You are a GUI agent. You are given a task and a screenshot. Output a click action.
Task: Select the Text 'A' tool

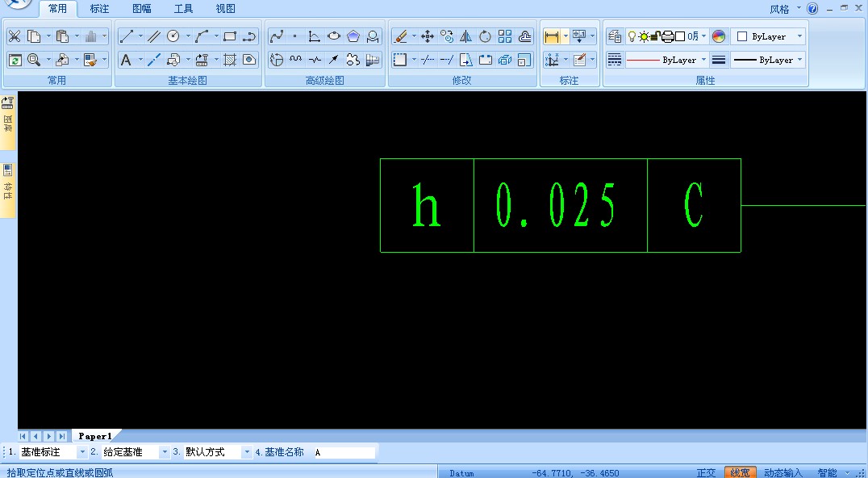pos(126,60)
